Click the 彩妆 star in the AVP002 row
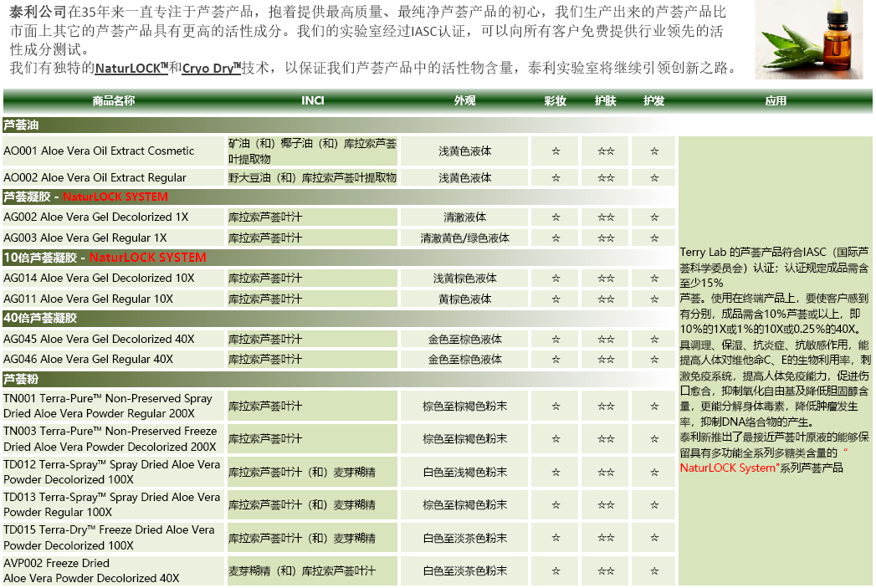Image resolution: width=876 pixels, height=588 pixels. tap(556, 571)
